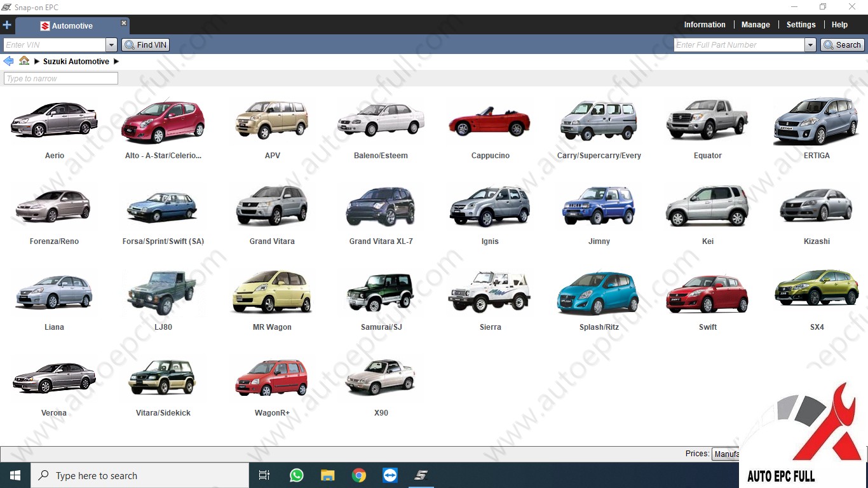This screenshot has width=868, height=488.
Task: Open the Settings menu
Action: pos(801,25)
